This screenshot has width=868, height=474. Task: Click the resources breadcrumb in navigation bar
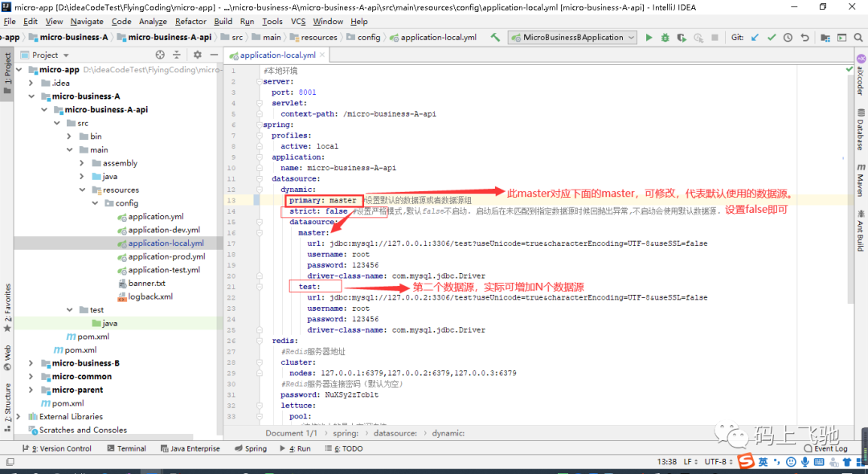tap(313, 38)
